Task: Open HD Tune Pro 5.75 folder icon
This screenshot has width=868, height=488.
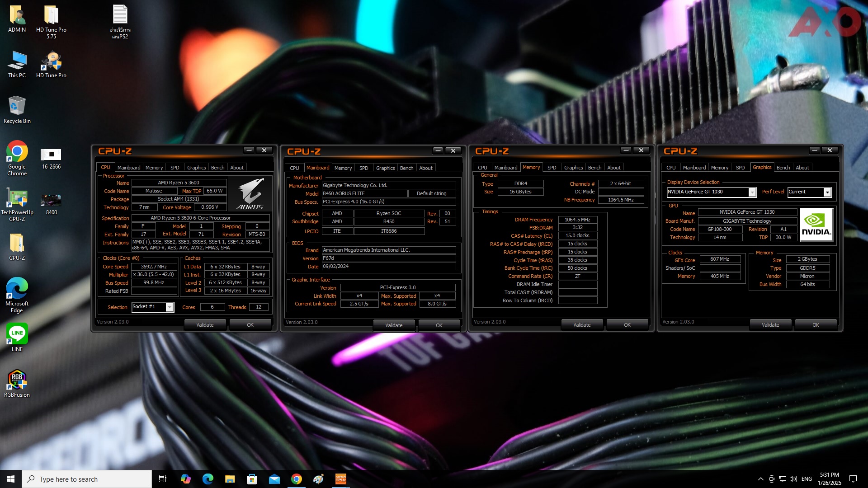Action: point(51,22)
